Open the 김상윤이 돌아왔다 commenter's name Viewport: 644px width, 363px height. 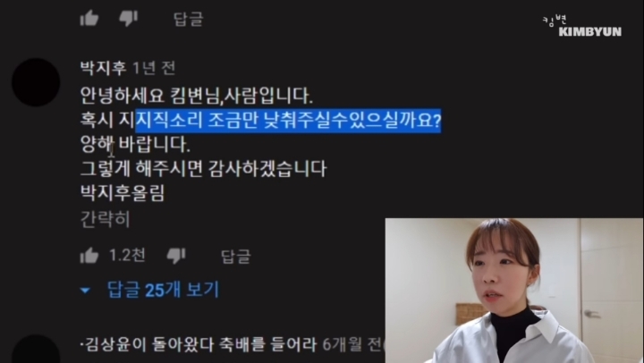coord(199,344)
